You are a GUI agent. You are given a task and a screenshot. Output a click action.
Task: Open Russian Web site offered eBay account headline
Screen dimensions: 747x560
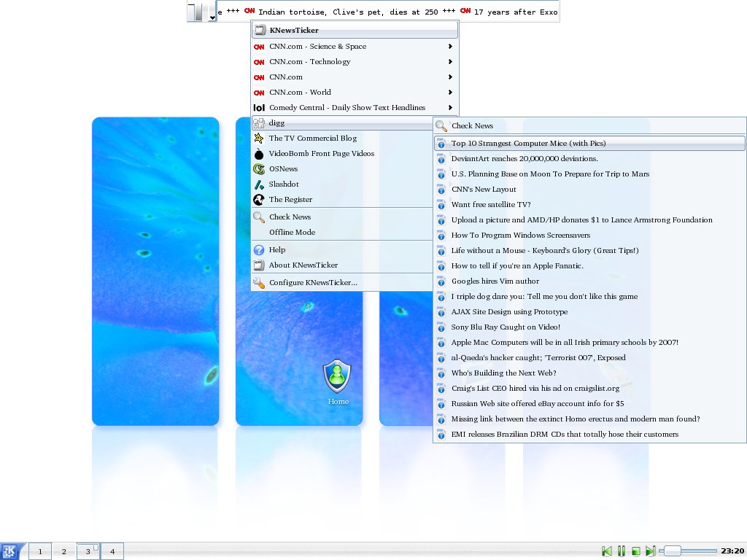(x=589, y=403)
